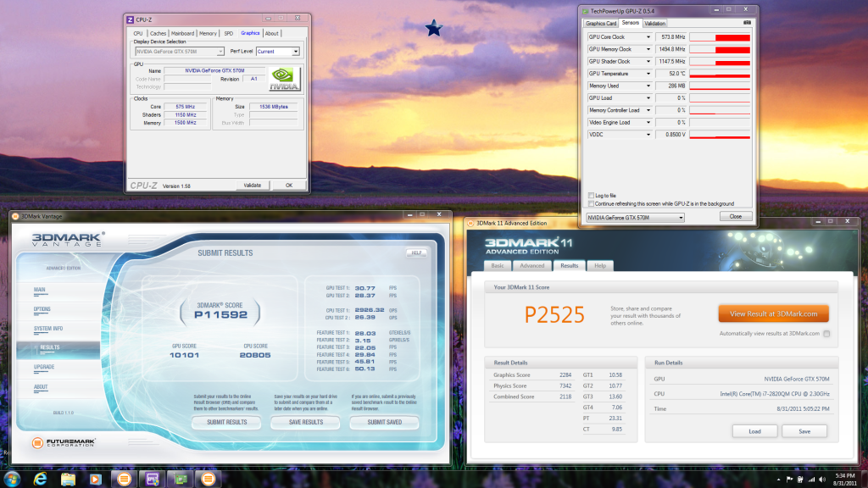The image size is (868, 488).
Task: Switch to Advanced tab in 3DMark 11
Action: tap(532, 265)
